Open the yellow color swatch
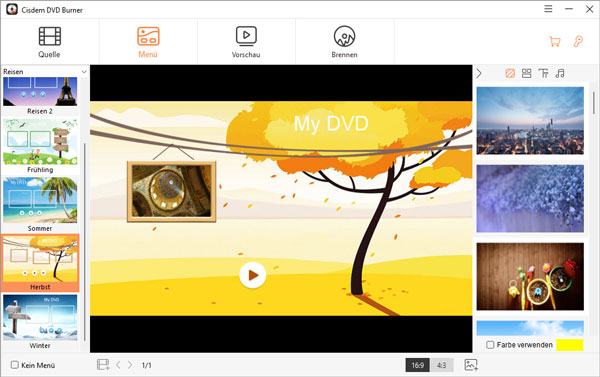Viewport: 600px width, 377px height. tap(569, 345)
